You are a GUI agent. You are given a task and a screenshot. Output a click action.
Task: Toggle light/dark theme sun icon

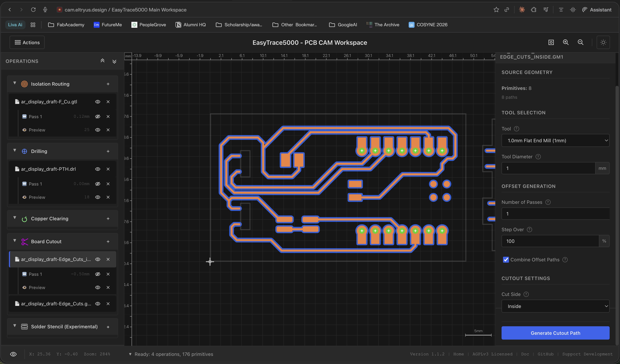coord(603,42)
